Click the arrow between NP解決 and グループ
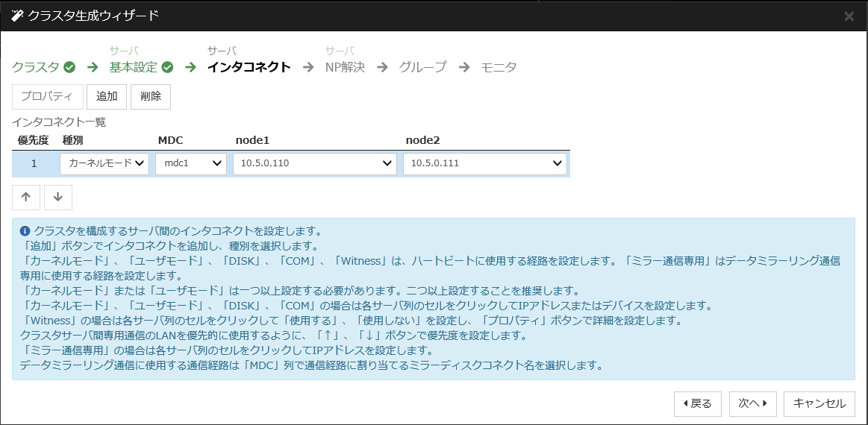868x425 pixels. (x=382, y=67)
